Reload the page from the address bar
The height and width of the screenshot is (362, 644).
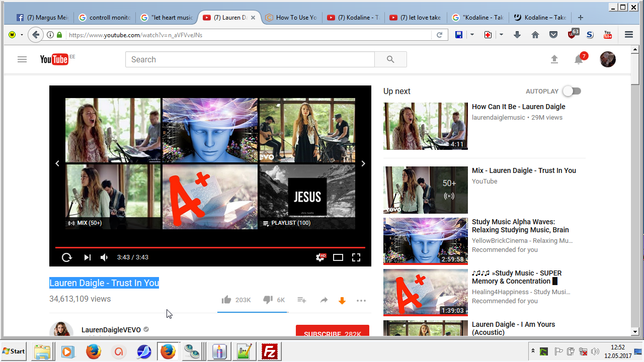(x=439, y=35)
